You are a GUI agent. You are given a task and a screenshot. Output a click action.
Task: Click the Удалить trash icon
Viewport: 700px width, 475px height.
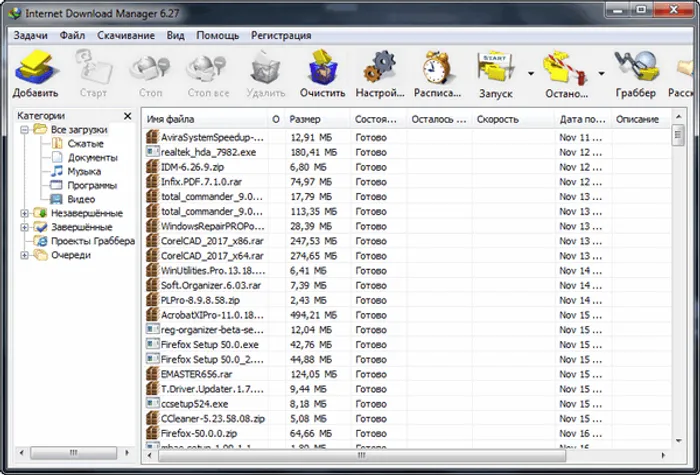pos(266,68)
